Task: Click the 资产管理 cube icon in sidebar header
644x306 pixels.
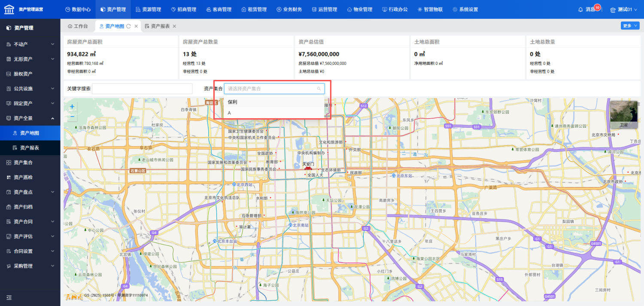Action: coord(9,28)
